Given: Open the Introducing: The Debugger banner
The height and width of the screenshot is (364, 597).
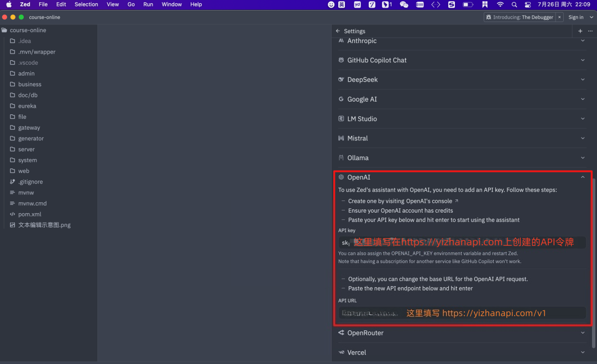Looking at the screenshot, I should coord(520,17).
